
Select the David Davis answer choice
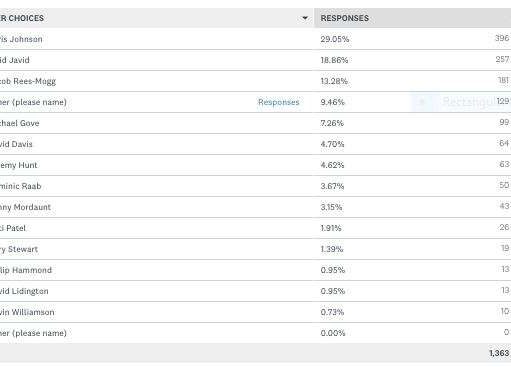(x=16, y=144)
